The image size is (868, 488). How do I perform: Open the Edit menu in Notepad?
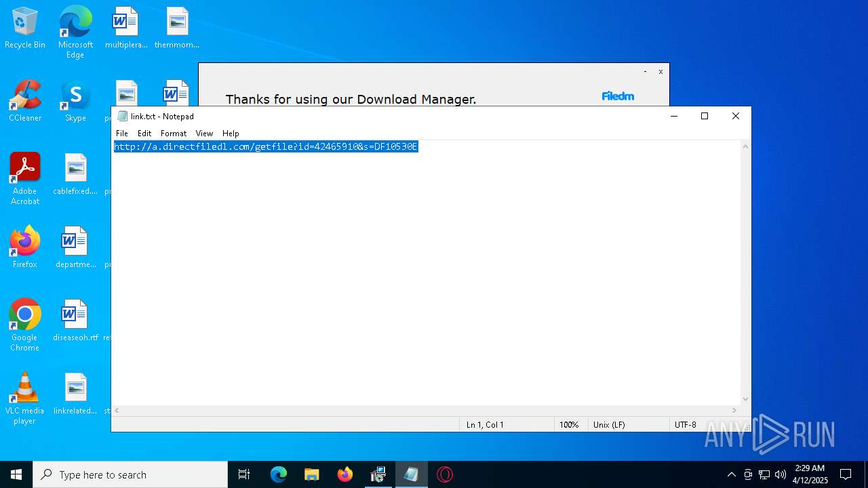click(x=144, y=134)
